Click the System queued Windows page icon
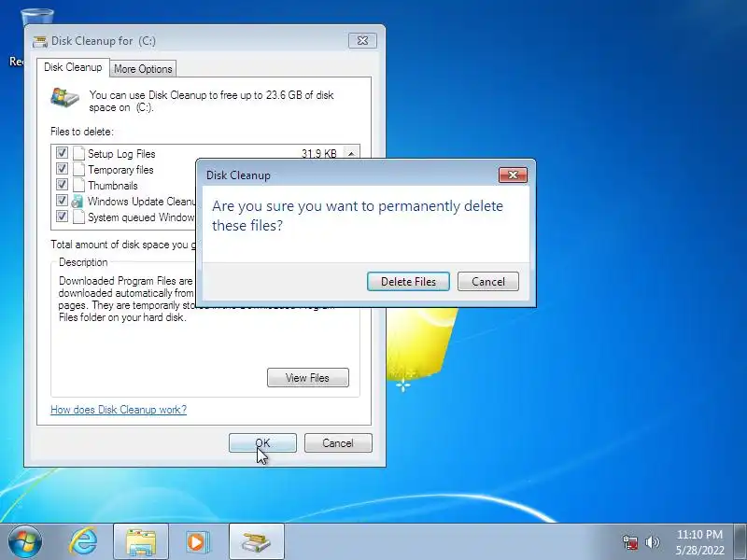 (79, 217)
